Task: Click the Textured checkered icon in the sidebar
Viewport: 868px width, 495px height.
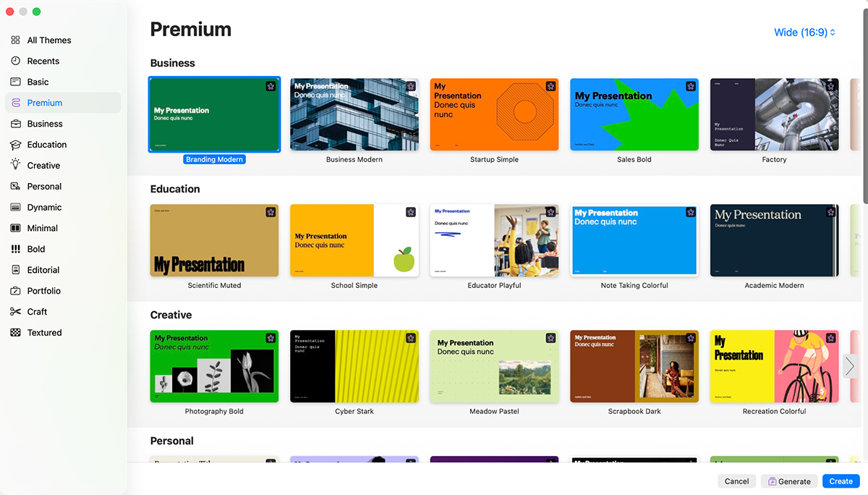Action: [16, 332]
